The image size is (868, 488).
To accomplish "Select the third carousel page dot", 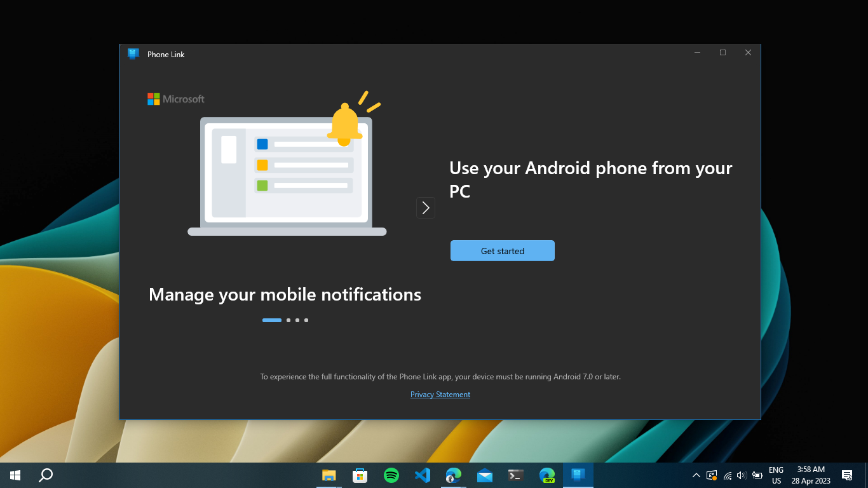I will pos(297,320).
